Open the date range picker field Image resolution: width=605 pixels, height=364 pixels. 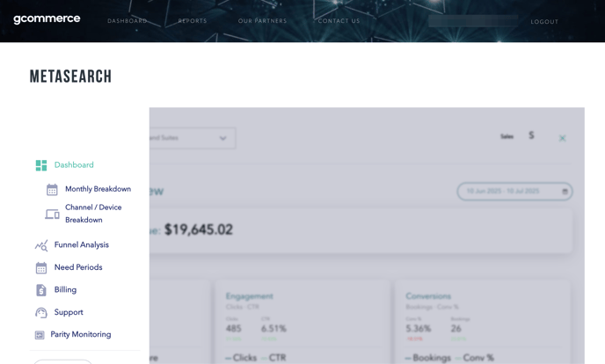pos(510,191)
